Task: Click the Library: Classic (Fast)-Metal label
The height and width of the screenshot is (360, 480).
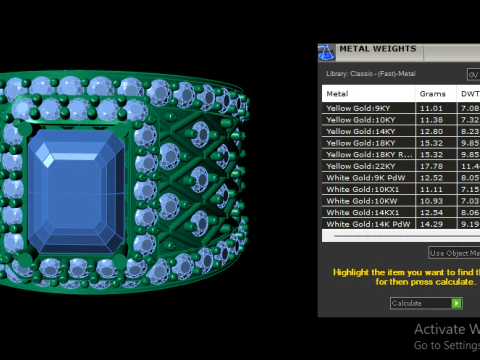Action: 371,74
